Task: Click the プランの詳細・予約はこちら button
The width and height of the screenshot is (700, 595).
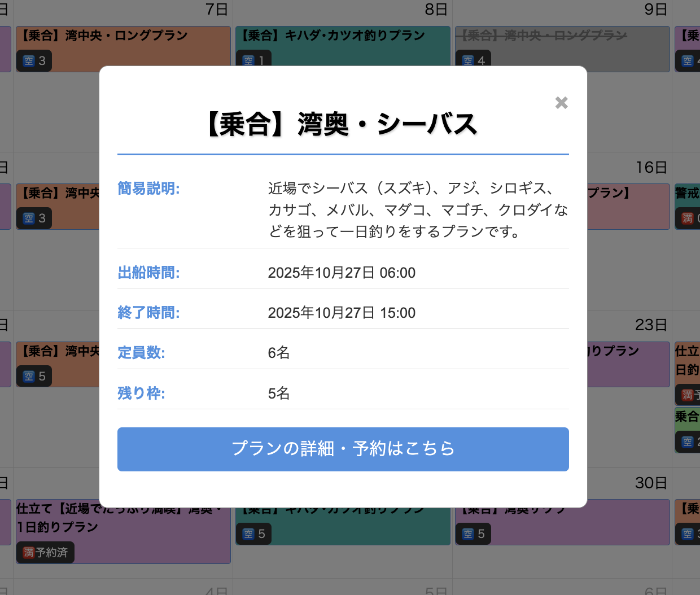Action: 343,449
